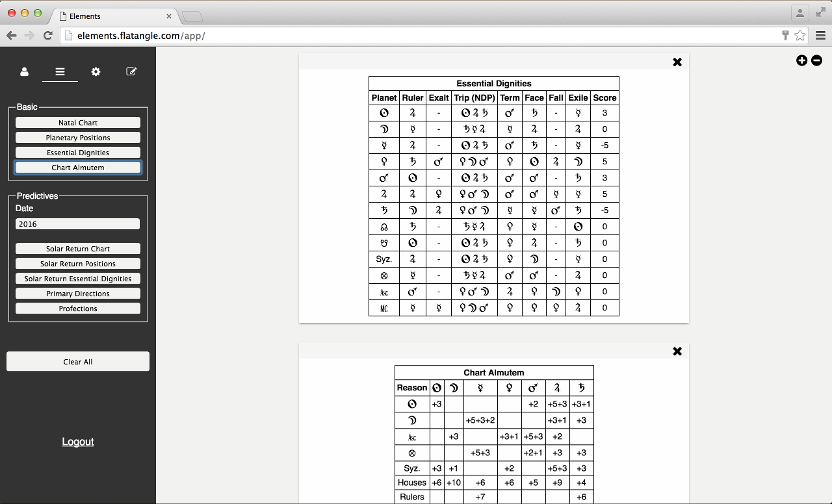Viewport: 832px width, 504px height.
Task: Open the Natal Chart
Action: click(78, 123)
